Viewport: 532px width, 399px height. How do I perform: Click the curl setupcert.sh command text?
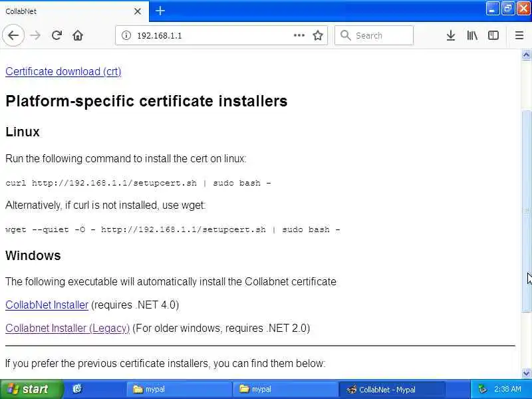tap(138, 183)
